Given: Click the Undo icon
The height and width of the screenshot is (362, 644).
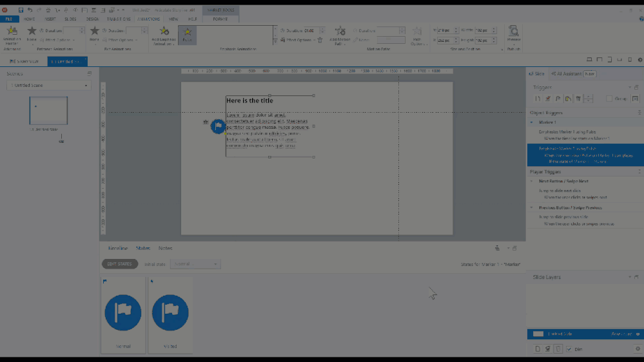Looking at the screenshot, I should pyautogui.click(x=30, y=10).
